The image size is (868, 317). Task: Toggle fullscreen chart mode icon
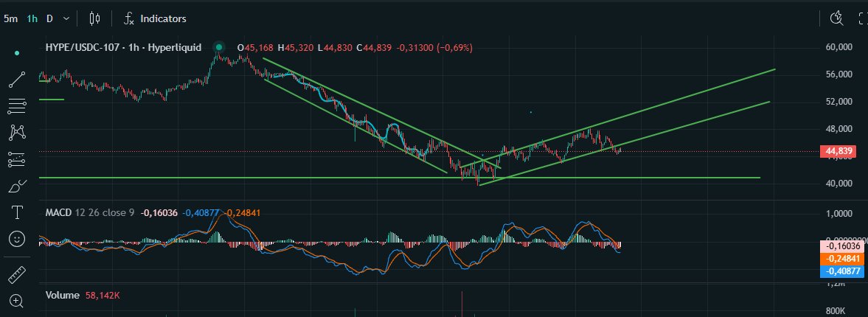862,18
